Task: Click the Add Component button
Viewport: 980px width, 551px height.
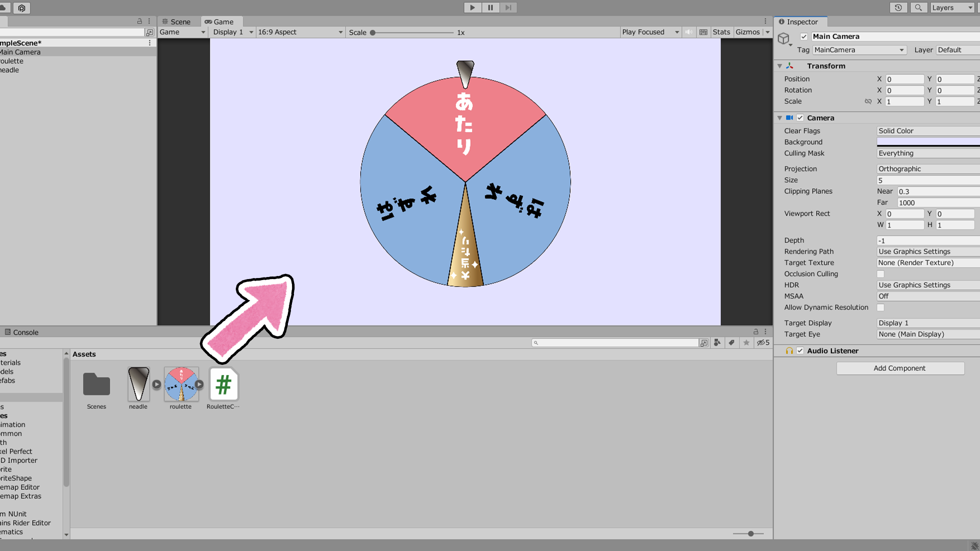Action: click(x=900, y=368)
